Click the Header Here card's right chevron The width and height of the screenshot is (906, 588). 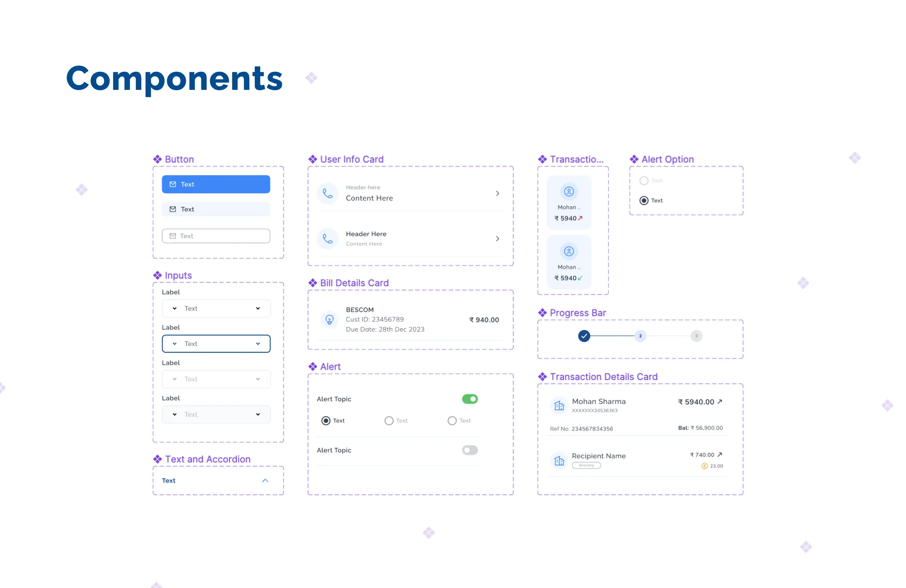pos(497,238)
